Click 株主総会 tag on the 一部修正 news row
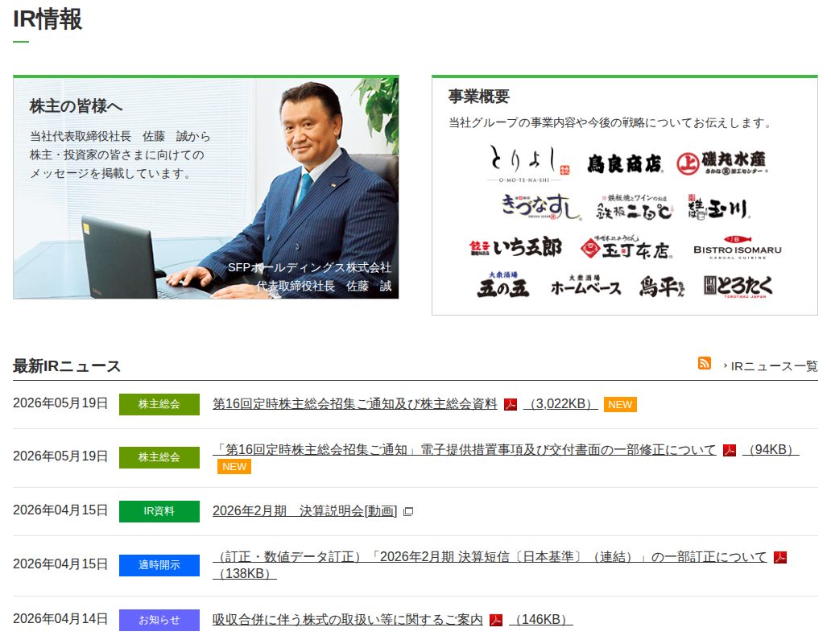Image resolution: width=831 pixels, height=644 pixels. pyautogui.click(x=159, y=457)
